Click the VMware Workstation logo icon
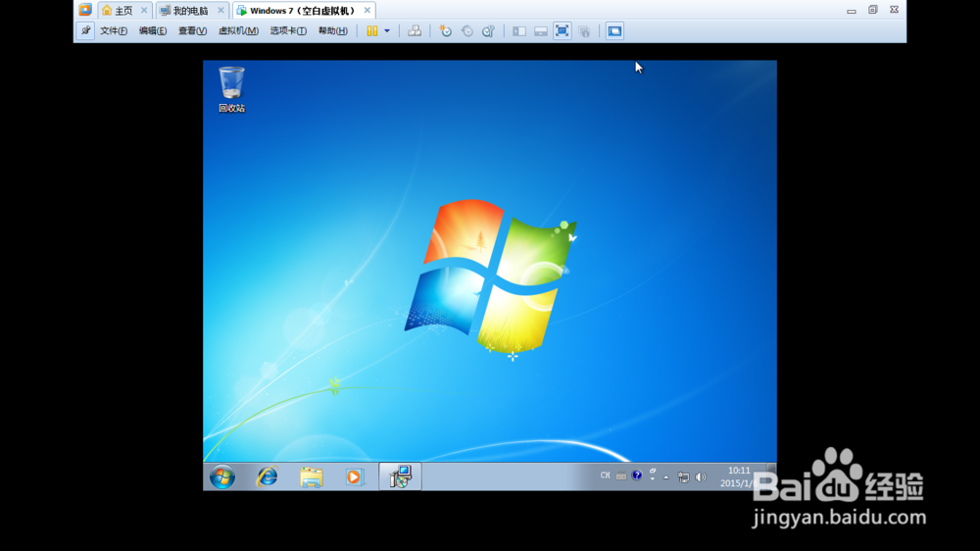Image resolution: width=980 pixels, height=551 pixels. coord(85,10)
